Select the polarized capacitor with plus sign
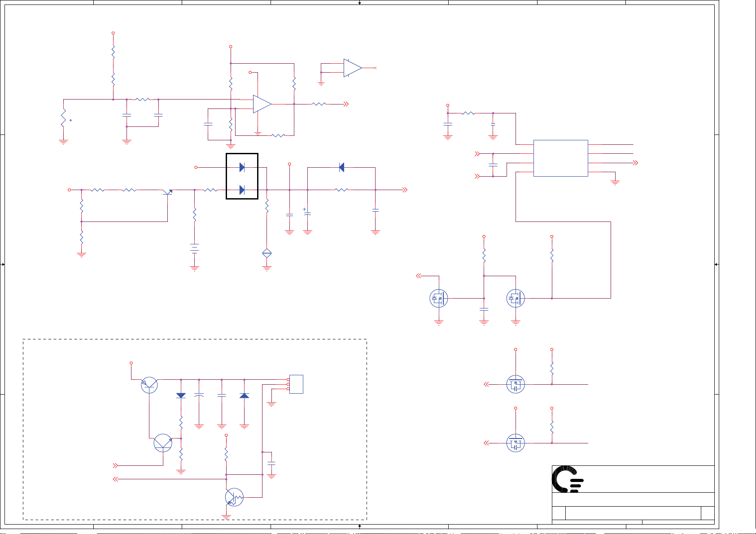This screenshot has height=534, width=756. click(307, 213)
